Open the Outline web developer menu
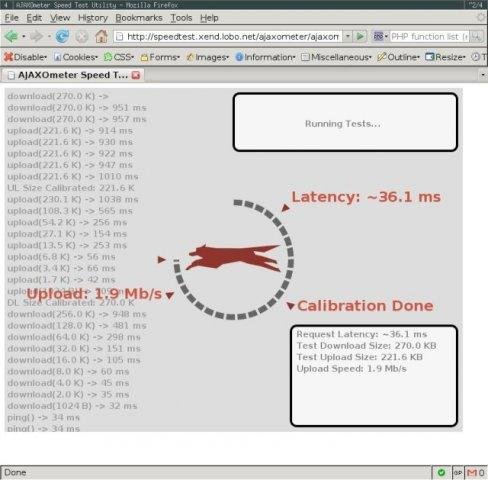 coord(398,57)
